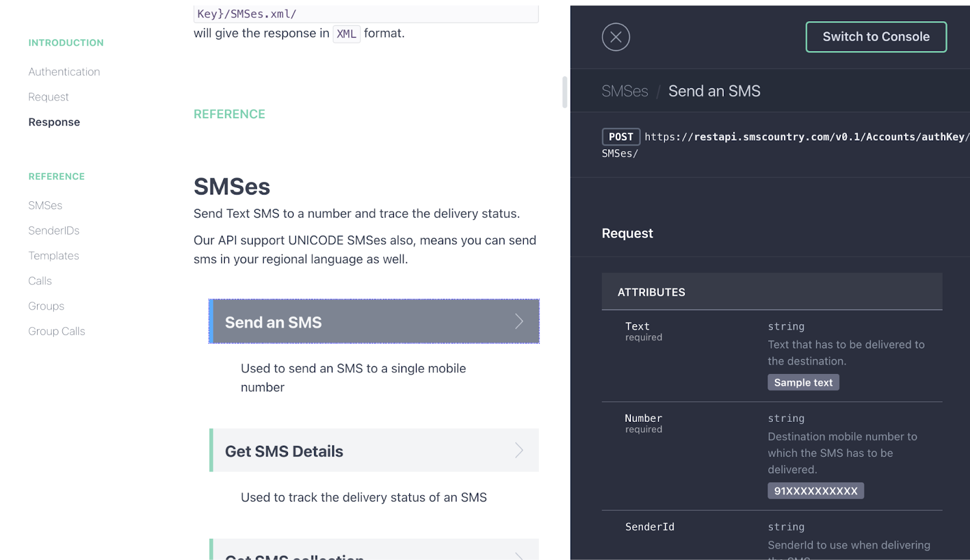This screenshot has width=970, height=560.
Task: Open the Templates reference page
Action: coord(54,256)
